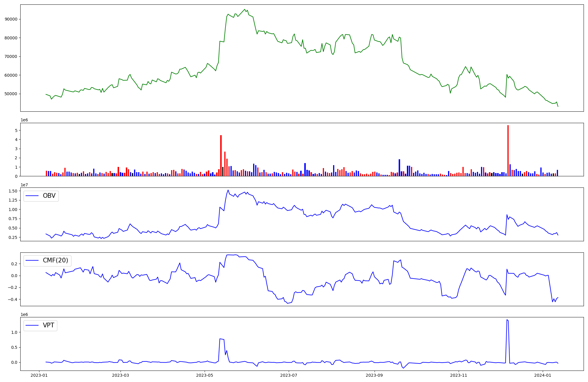This screenshot has width=588, height=382.
Task: Click the 2023-09 x-axis date label
Action: pos(374,375)
